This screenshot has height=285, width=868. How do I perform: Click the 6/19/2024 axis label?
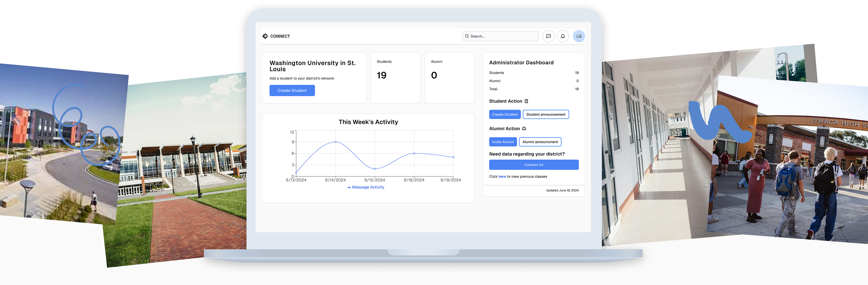[x=451, y=180]
